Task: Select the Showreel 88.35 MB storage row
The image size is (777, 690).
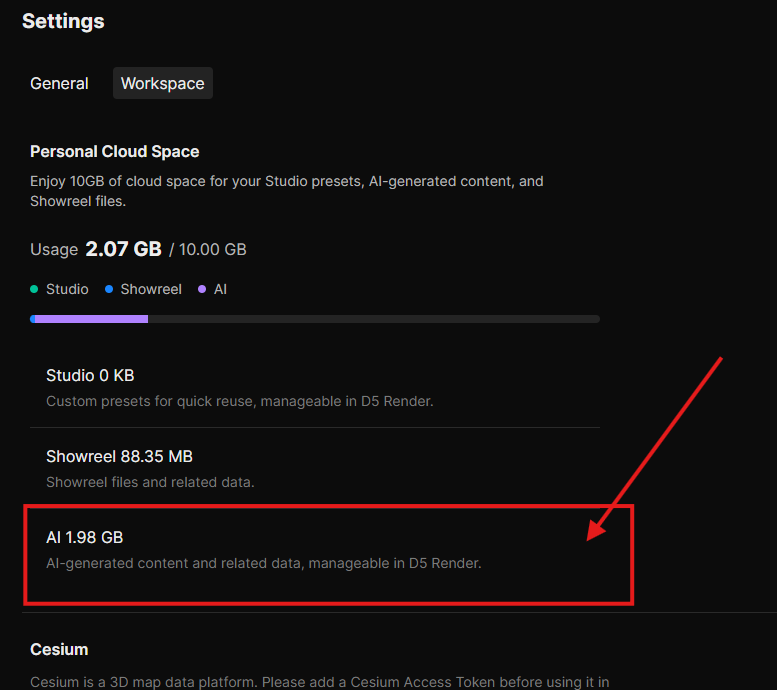Action: point(119,457)
